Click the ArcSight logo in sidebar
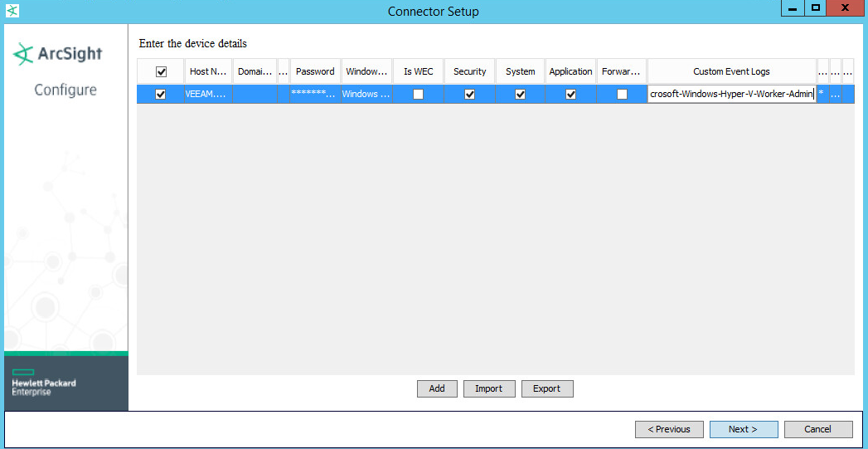Screen dimensions: 868x449 coord(58,55)
